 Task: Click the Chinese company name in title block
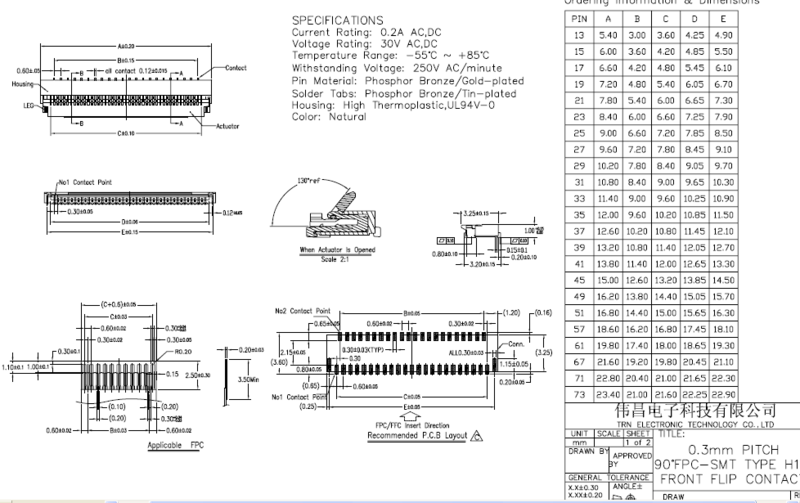(x=695, y=410)
